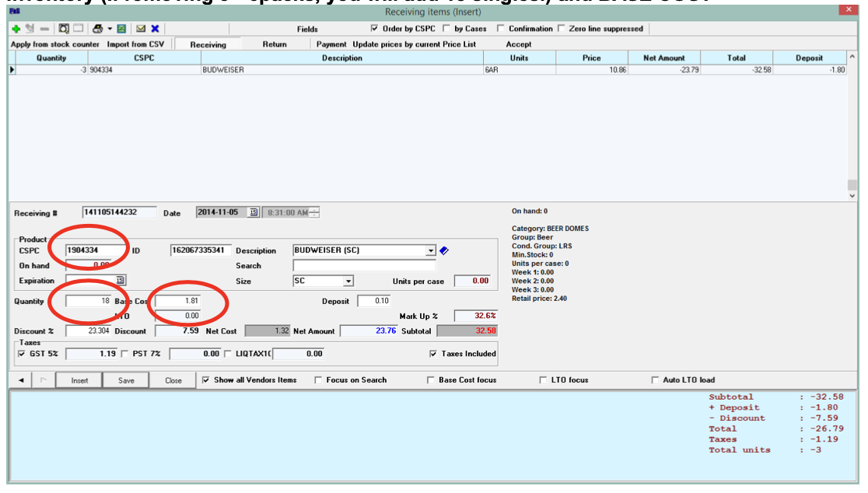Click the previous record arrow button
Screen dimensions: 868x493
[x=21, y=380]
